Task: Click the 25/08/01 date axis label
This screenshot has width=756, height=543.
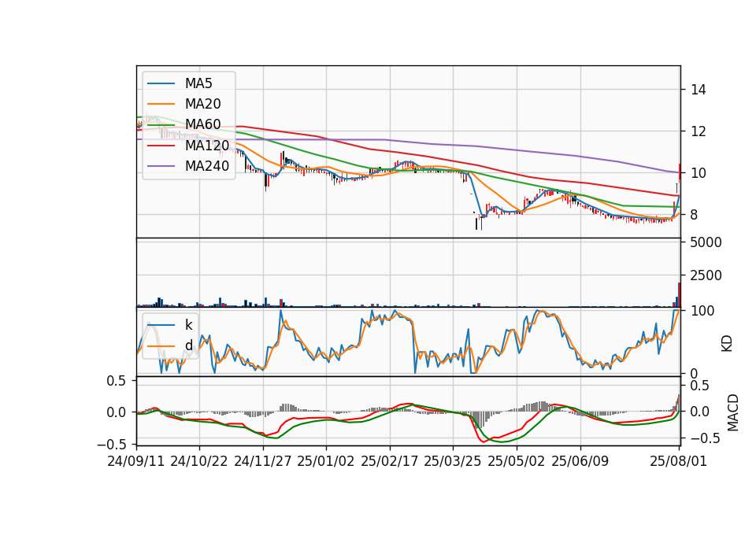Action: 678,461
